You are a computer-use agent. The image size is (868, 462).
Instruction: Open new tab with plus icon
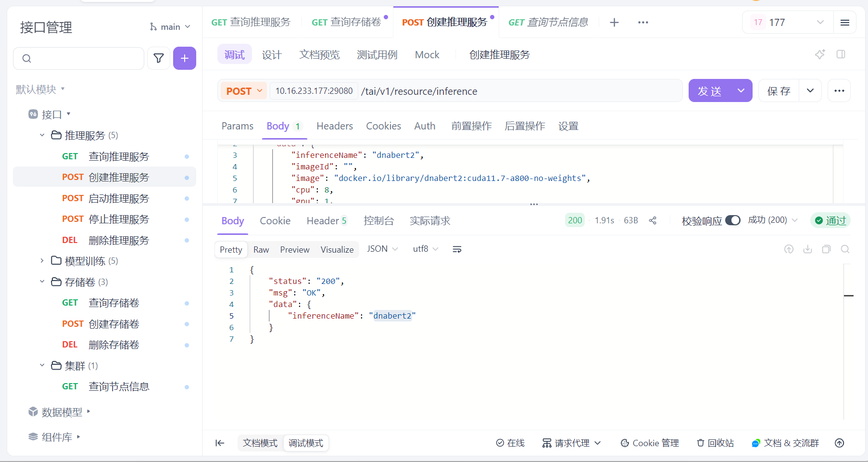(614, 23)
